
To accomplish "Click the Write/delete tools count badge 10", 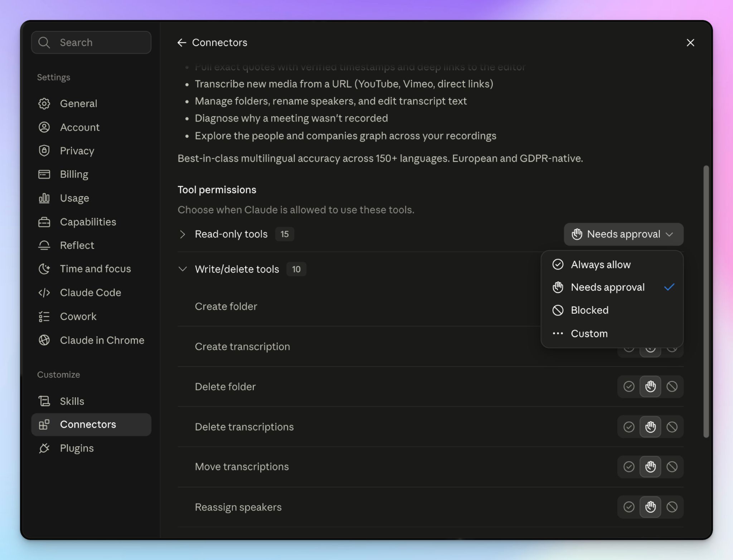I will click(296, 269).
